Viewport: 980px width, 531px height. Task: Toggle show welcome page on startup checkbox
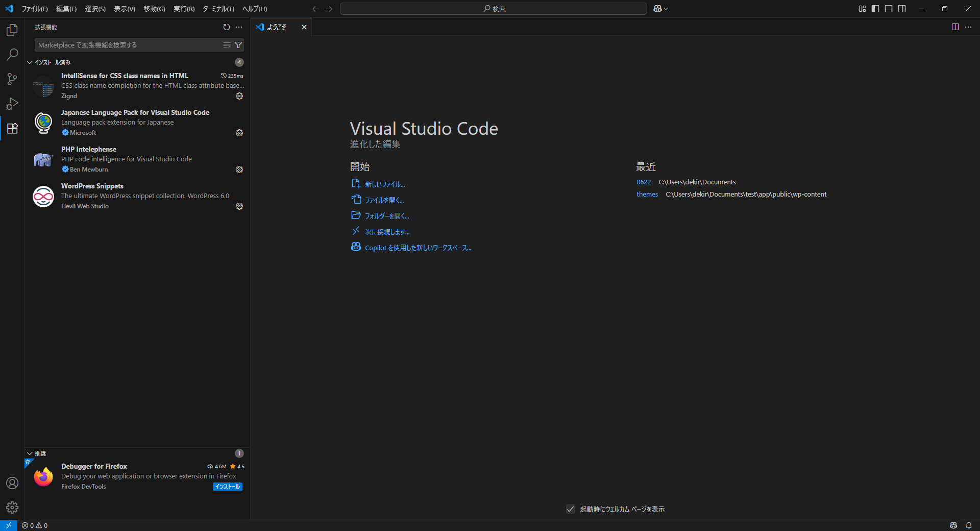[x=571, y=509]
